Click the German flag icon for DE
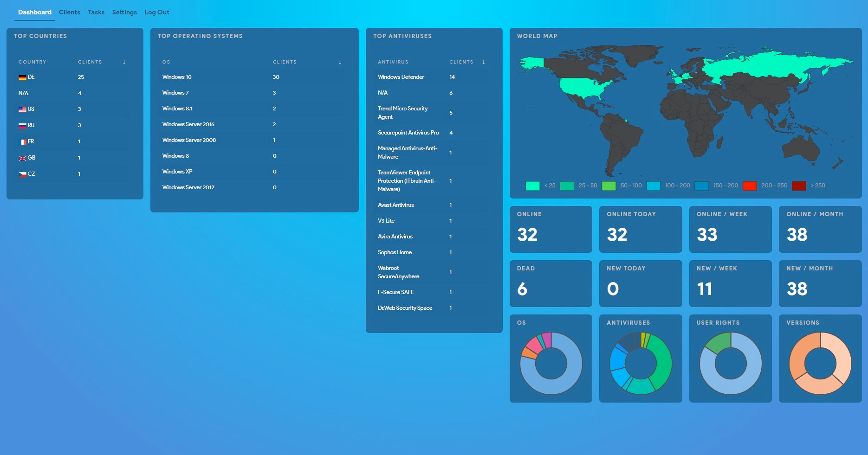The width and height of the screenshot is (868, 455). pyautogui.click(x=22, y=77)
